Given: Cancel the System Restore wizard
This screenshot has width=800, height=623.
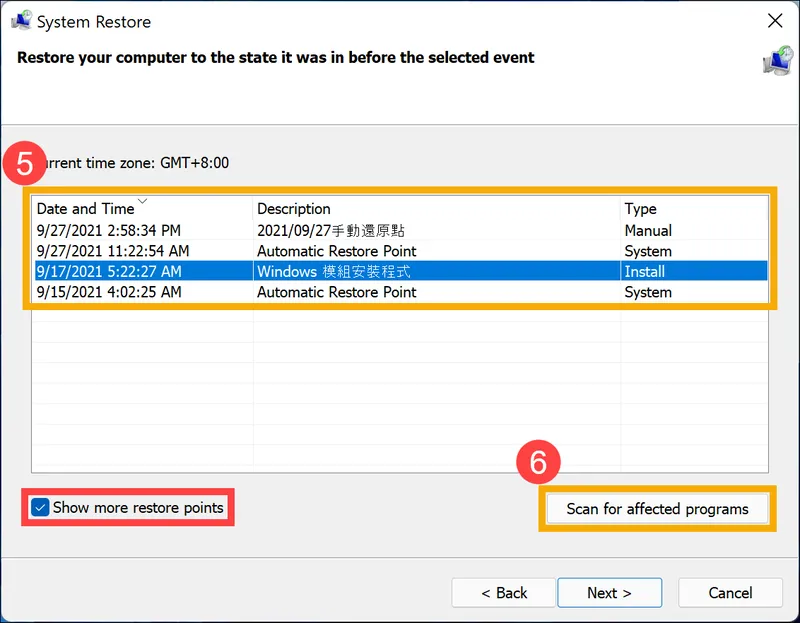Looking at the screenshot, I should [730, 593].
